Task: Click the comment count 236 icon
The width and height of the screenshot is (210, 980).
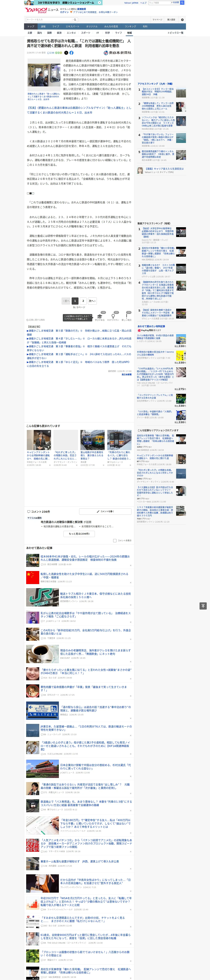Action: coord(51,53)
